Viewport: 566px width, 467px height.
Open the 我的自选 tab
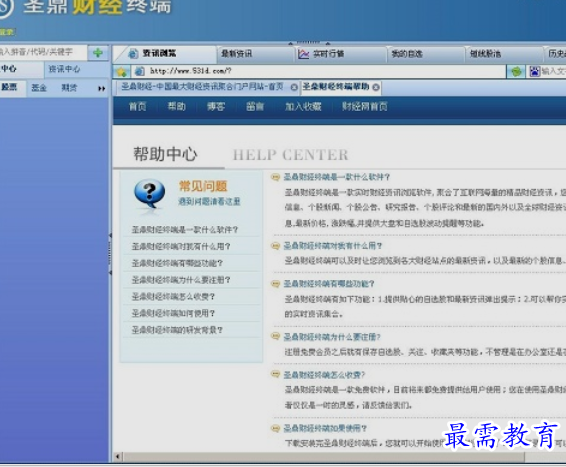coord(426,54)
